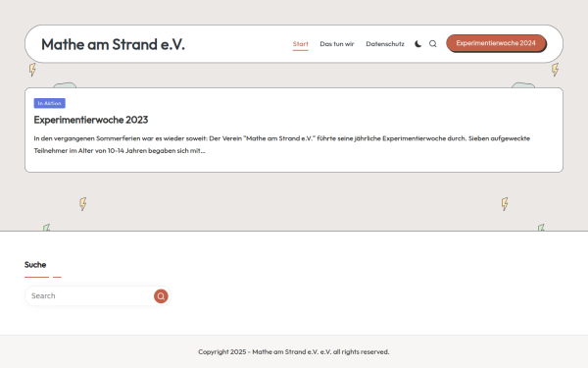Select the In Aktion category tag
Image resolution: width=588 pixels, height=368 pixels.
coord(50,103)
